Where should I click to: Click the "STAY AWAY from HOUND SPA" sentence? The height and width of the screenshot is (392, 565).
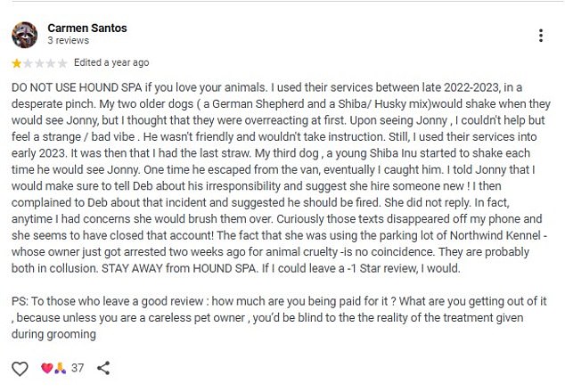click(176, 269)
